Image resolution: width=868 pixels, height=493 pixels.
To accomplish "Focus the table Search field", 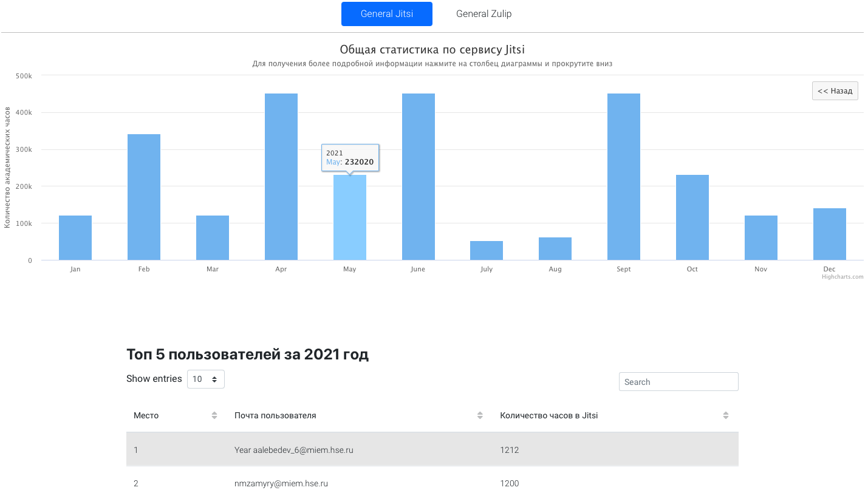I will (678, 382).
